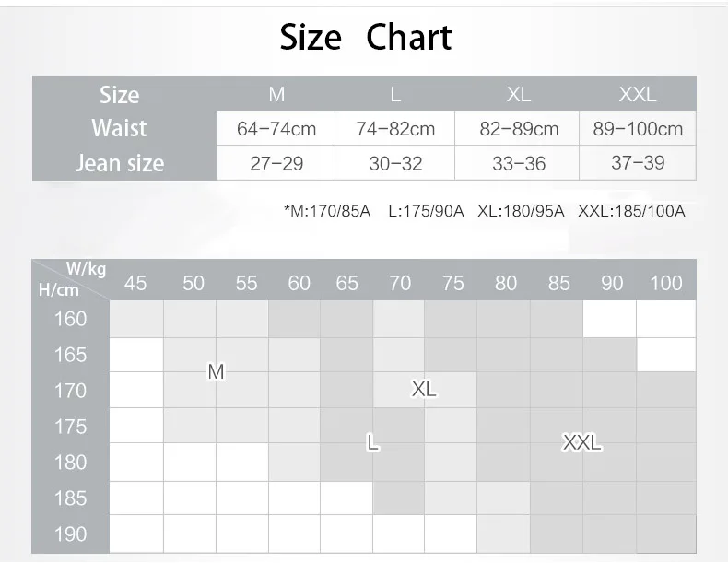The height and width of the screenshot is (563, 728).
Task: Click the 82-89cm waist cell
Action: [x=517, y=129]
